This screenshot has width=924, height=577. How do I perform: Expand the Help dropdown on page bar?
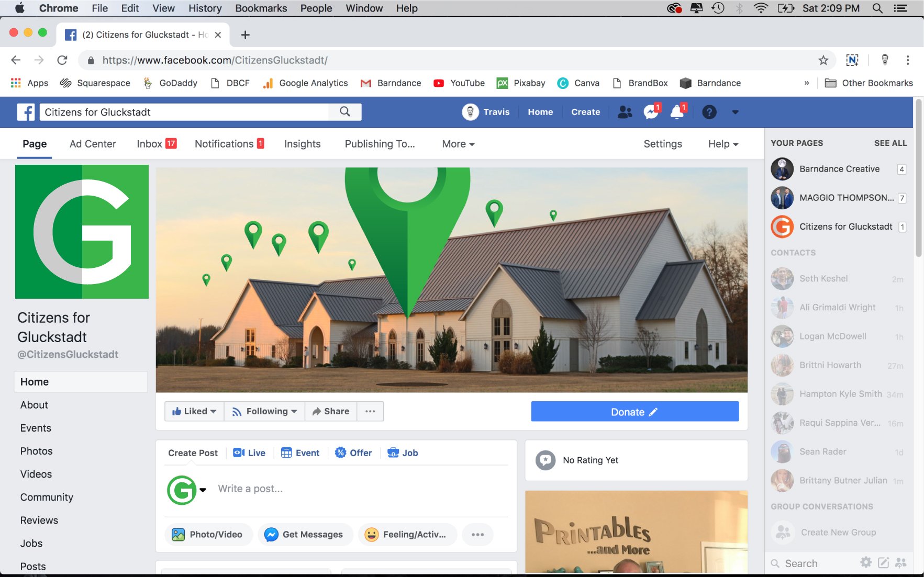tap(723, 144)
